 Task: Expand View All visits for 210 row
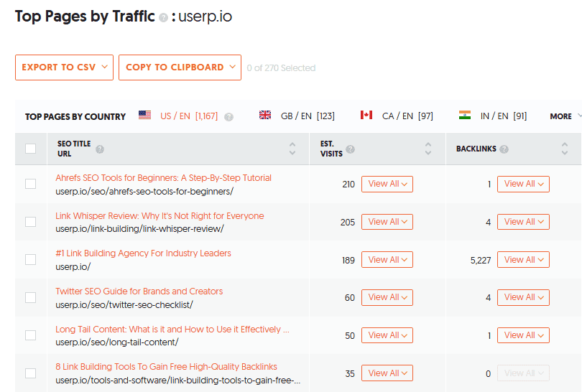click(387, 184)
